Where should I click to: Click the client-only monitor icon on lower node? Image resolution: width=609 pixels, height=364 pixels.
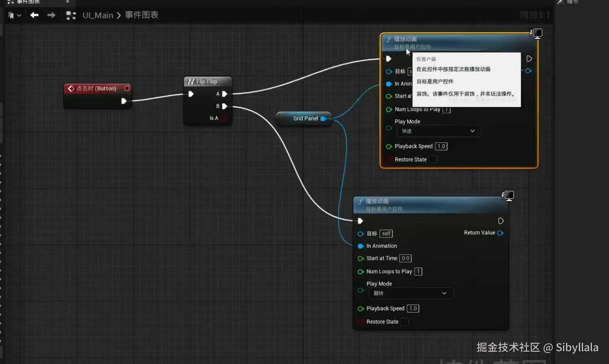click(509, 196)
